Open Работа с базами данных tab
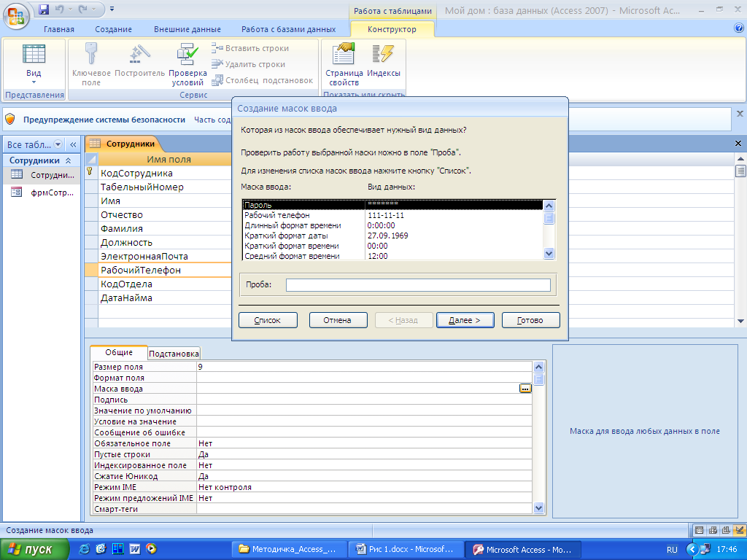The width and height of the screenshot is (747, 560). 288,29
